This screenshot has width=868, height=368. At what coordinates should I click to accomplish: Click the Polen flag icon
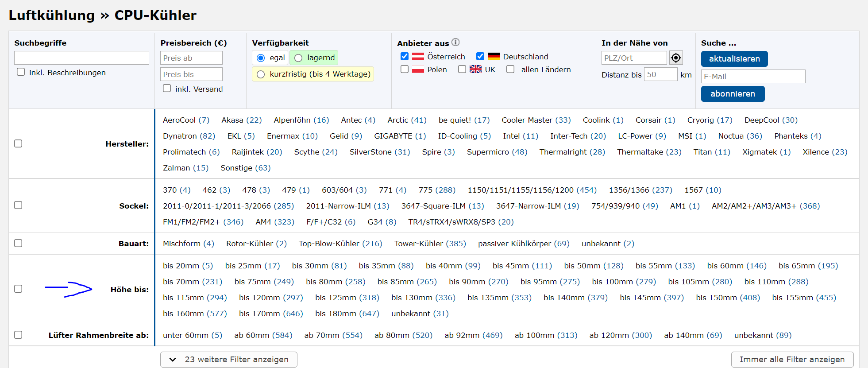[x=418, y=69]
